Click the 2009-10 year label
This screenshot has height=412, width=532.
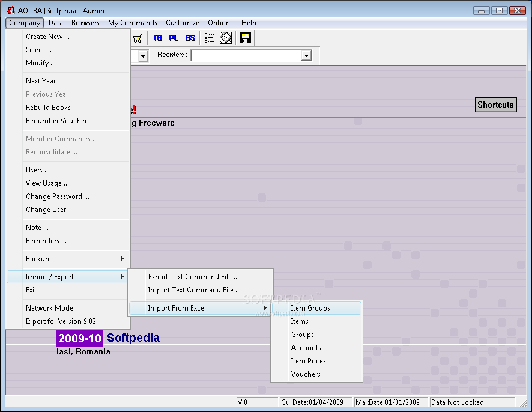[x=80, y=338]
